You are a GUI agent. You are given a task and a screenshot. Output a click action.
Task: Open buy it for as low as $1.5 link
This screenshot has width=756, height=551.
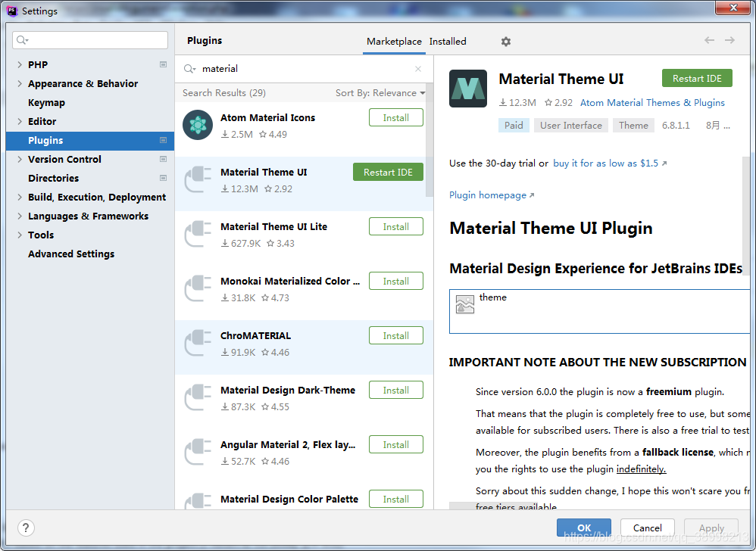[x=610, y=163]
